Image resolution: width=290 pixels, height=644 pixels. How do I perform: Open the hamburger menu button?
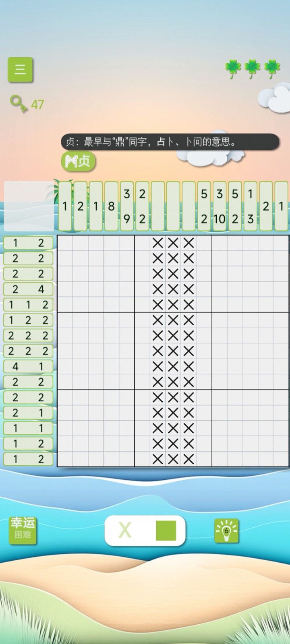click(20, 69)
